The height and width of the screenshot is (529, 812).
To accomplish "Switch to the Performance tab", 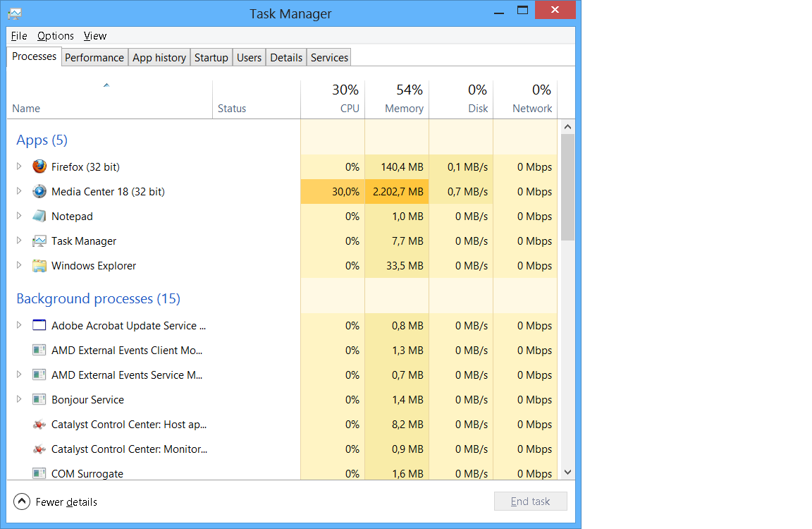I will [x=94, y=58].
